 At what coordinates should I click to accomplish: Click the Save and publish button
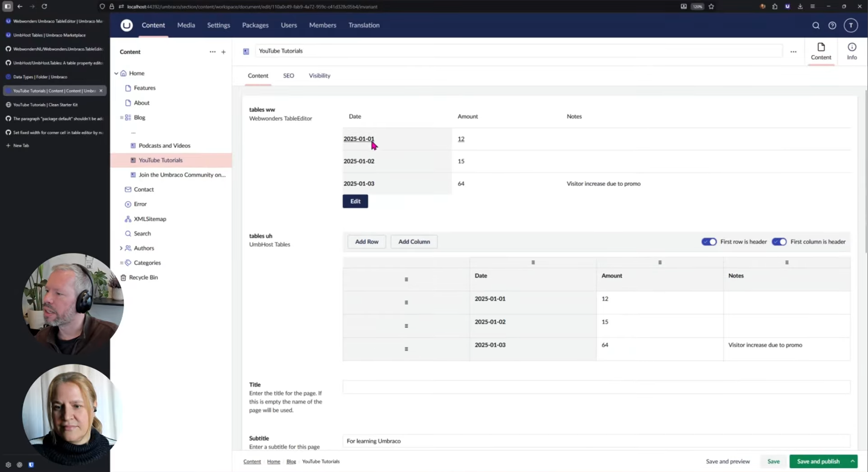(818, 461)
